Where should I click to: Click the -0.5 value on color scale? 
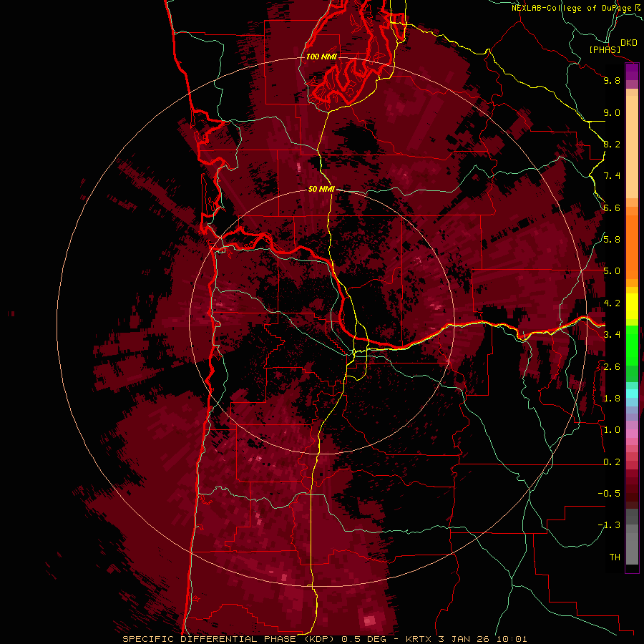point(609,494)
